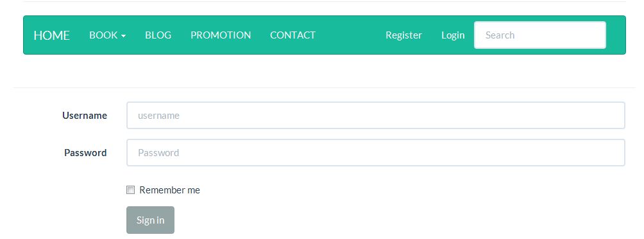The height and width of the screenshot is (239, 644).
Task: Click empty green navbar area after CONTACT
Action: pos(350,35)
